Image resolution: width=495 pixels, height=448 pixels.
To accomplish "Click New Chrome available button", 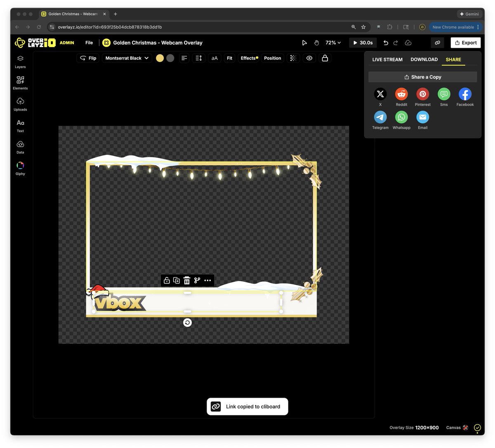I will 455,27.
